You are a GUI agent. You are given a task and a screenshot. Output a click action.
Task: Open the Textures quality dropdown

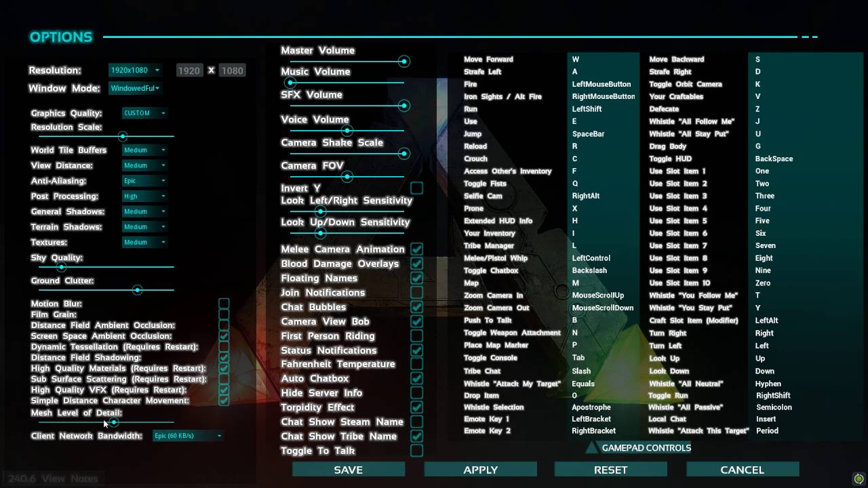pos(144,242)
